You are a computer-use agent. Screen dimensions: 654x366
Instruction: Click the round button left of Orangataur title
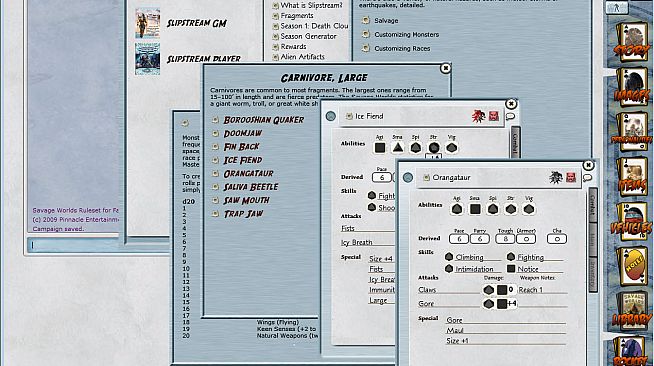pos(408,178)
